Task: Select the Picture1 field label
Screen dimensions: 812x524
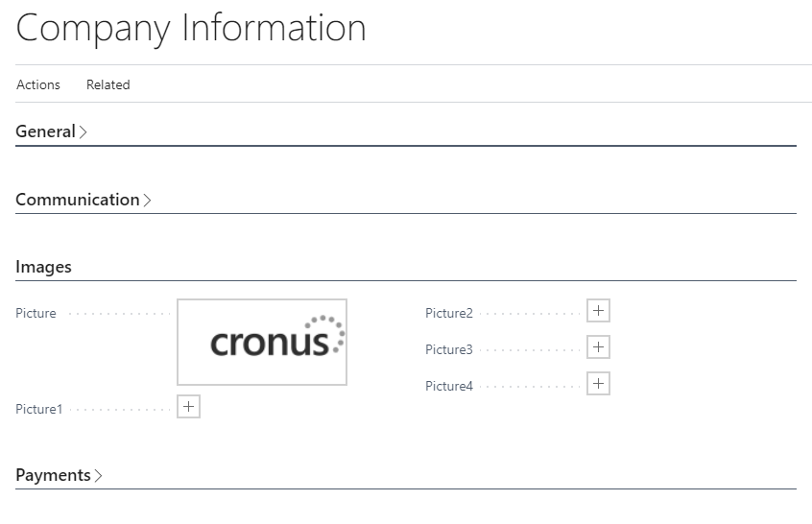Action: pos(38,409)
